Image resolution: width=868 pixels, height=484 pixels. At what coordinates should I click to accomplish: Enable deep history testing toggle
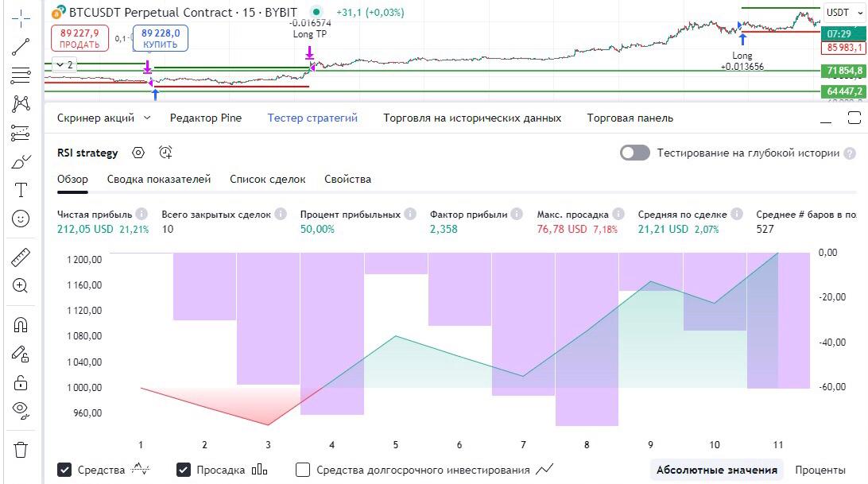pyautogui.click(x=634, y=153)
